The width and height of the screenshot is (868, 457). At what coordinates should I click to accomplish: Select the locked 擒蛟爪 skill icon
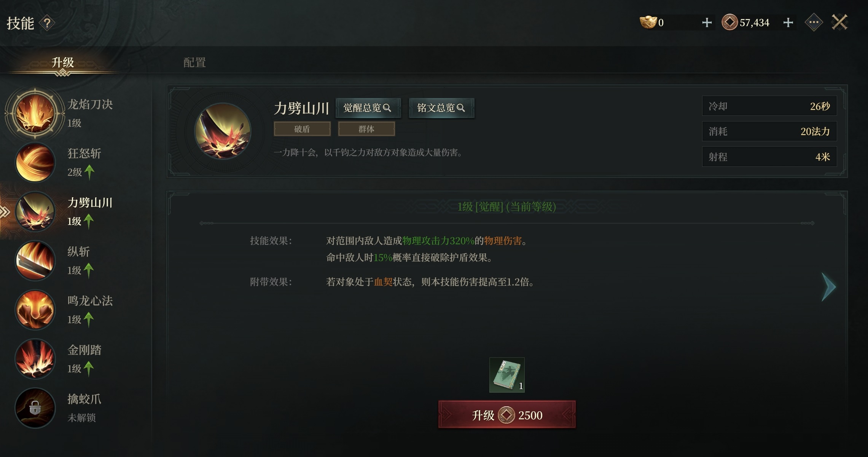35,408
